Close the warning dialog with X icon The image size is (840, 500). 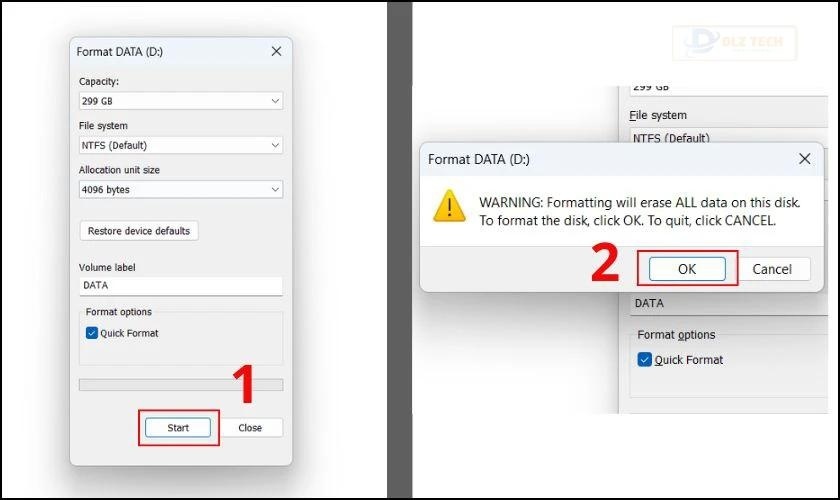[x=804, y=159]
